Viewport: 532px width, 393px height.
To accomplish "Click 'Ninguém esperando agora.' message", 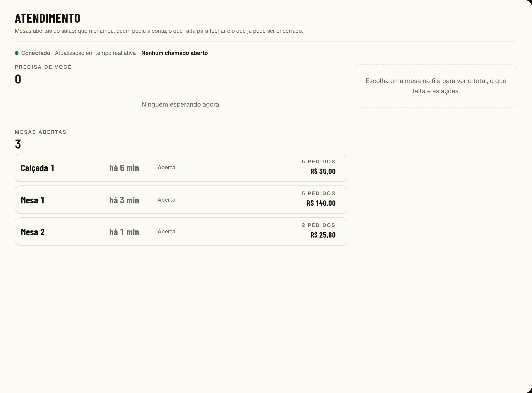I will pos(181,104).
